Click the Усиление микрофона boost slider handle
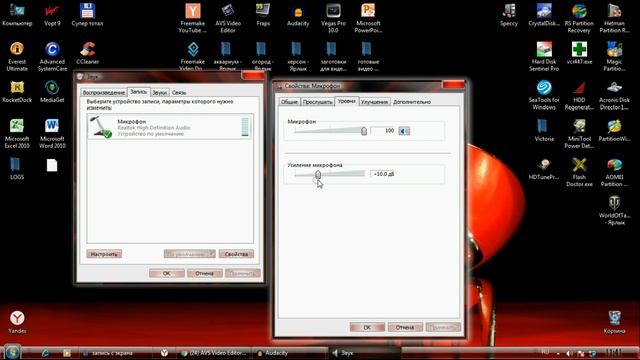640x360 pixels. point(318,175)
